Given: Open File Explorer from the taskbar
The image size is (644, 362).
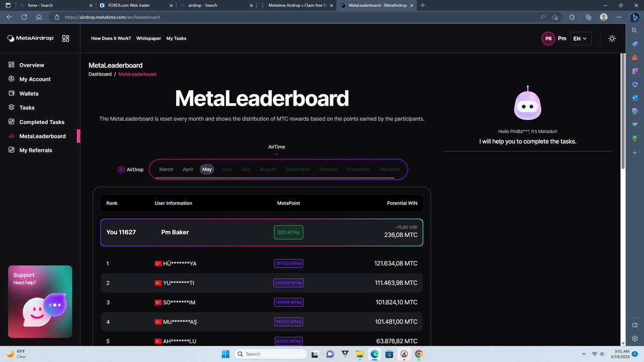Looking at the screenshot, I should click(360, 354).
